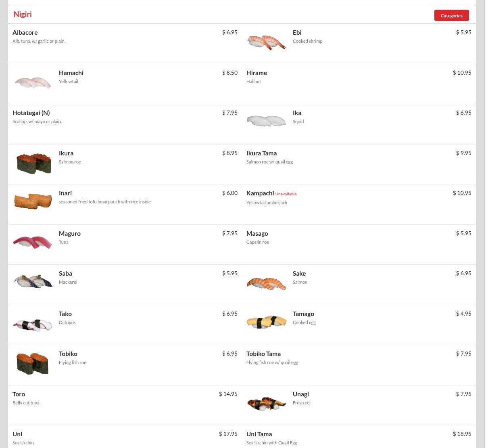Select the Ebi shrimp nigiri image

[266, 42]
